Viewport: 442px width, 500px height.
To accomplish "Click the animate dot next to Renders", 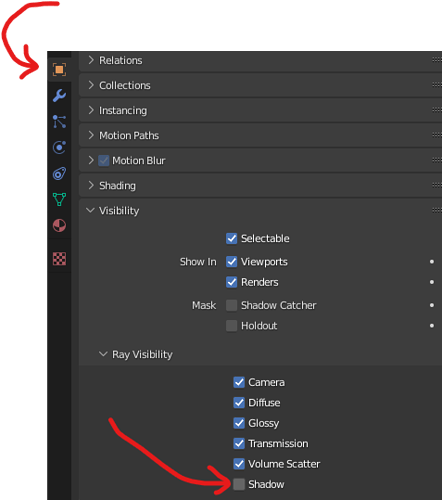I will (x=432, y=282).
